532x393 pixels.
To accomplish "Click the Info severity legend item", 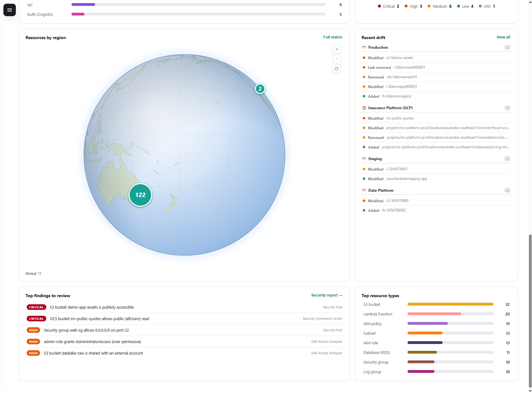I will [x=487, y=7].
